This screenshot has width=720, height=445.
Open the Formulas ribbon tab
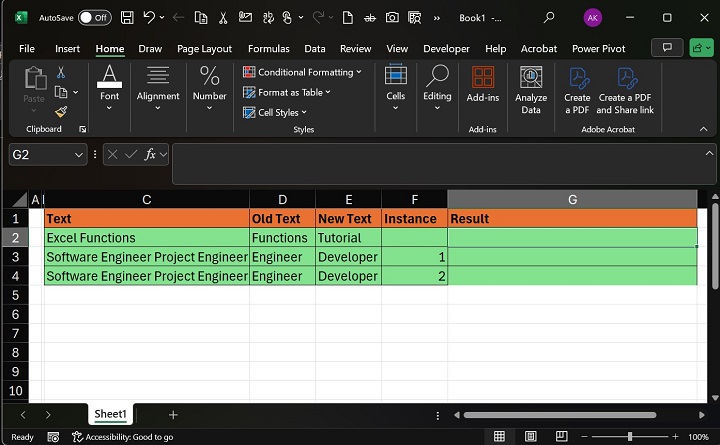tap(268, 48)
